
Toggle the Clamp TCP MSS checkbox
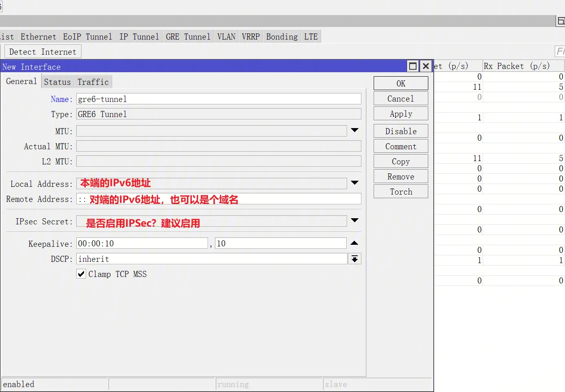81,274
